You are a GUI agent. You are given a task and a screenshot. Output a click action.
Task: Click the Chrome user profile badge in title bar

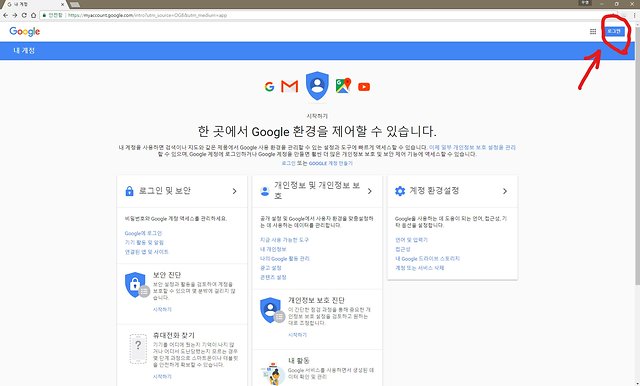tap(585, 3)
